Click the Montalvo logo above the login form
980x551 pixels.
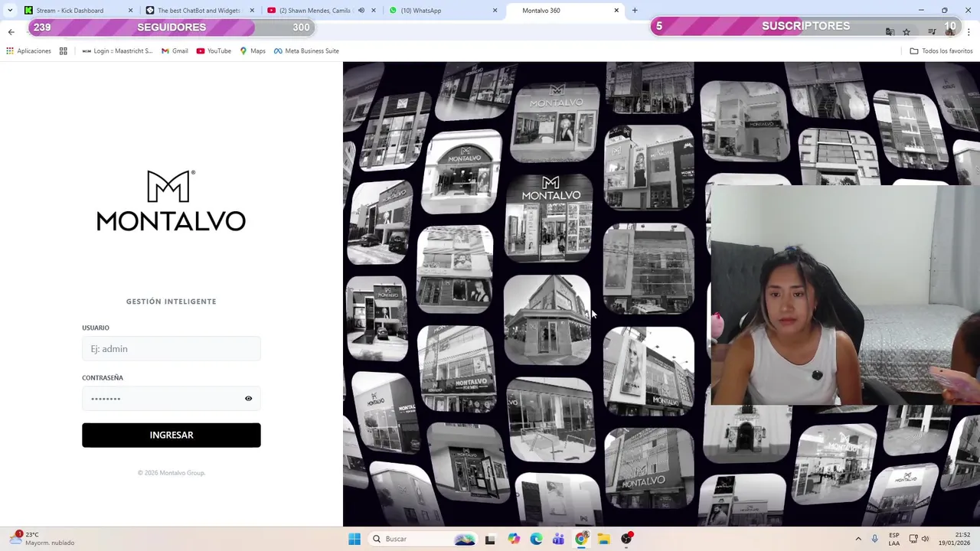(171, 201)
